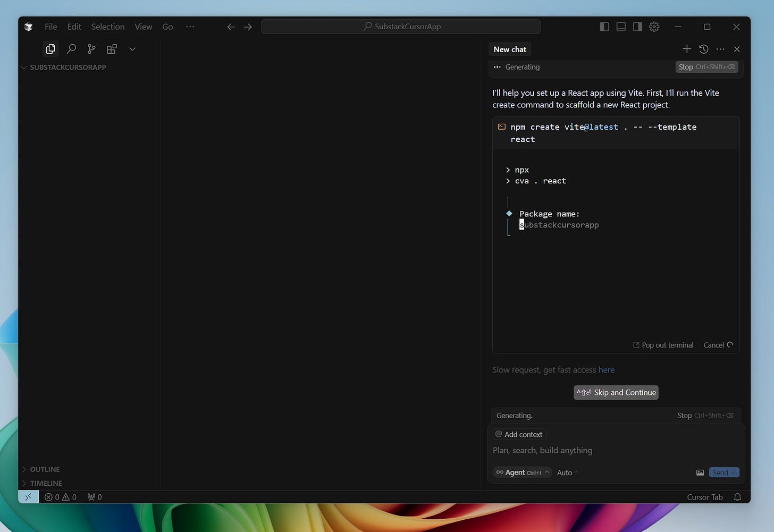The width and height of the screenshot is (774, 532).
Task: Click Skip and Continue button
Action: [x=616, y=392]
